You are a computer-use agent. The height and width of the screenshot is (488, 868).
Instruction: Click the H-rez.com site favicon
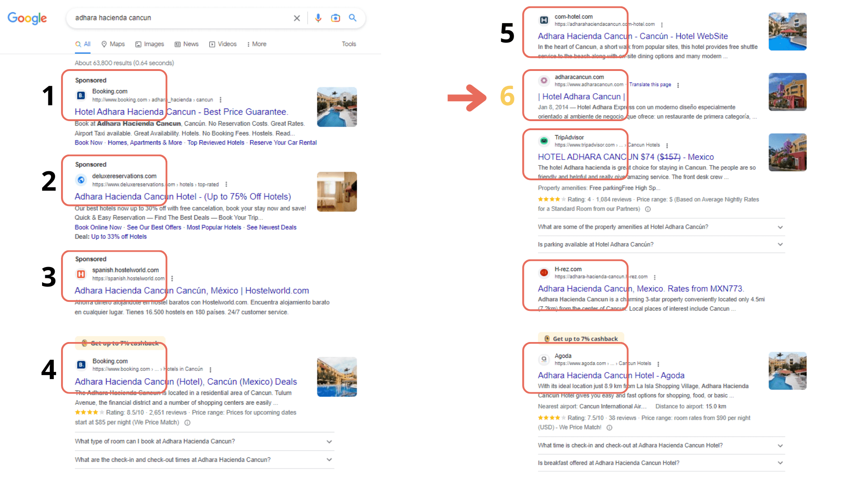[x=544, y=272]
